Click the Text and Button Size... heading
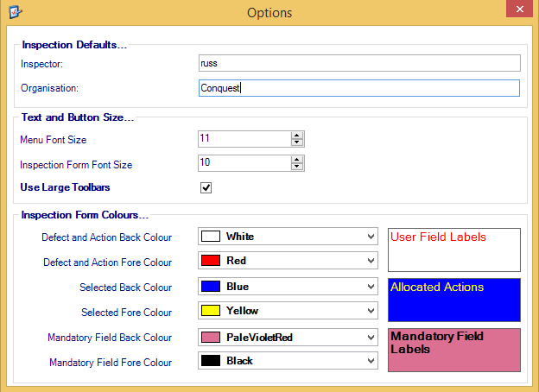Screen dimensions: 539x392 click(x=78, y=117)
